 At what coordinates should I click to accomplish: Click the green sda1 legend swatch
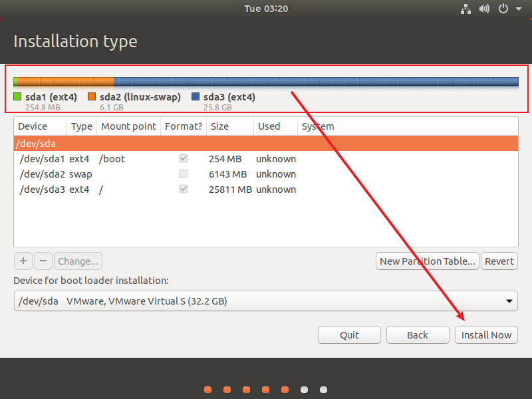click(17, 96)
